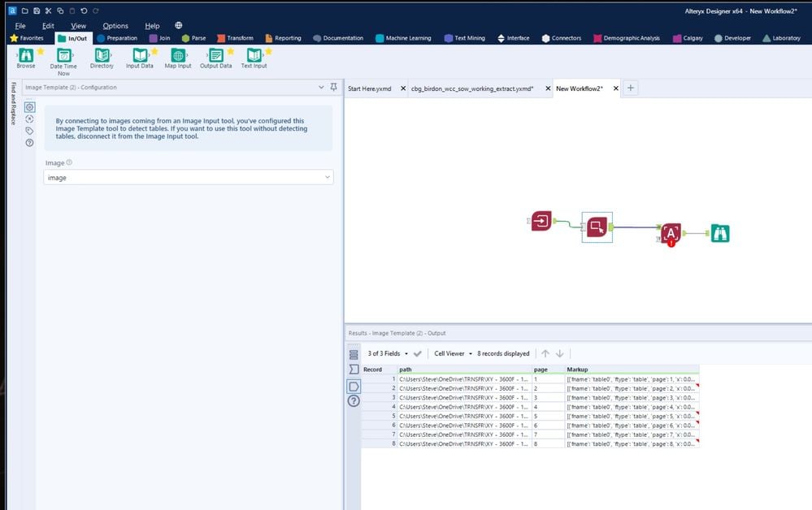Switch to the Machine Learning palette

click(403, 37)
